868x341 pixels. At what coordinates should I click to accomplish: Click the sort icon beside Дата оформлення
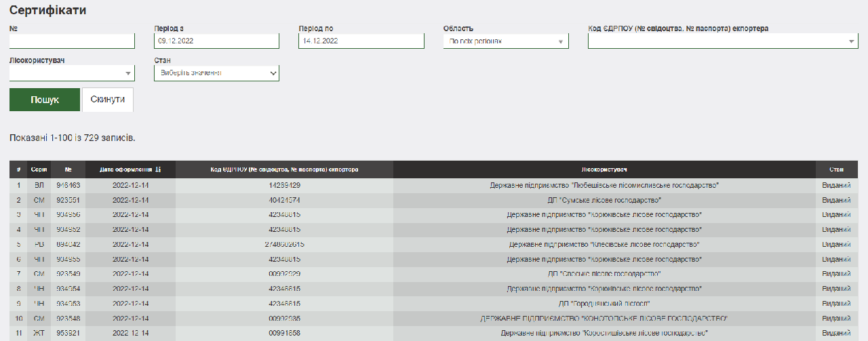[158, 169]
